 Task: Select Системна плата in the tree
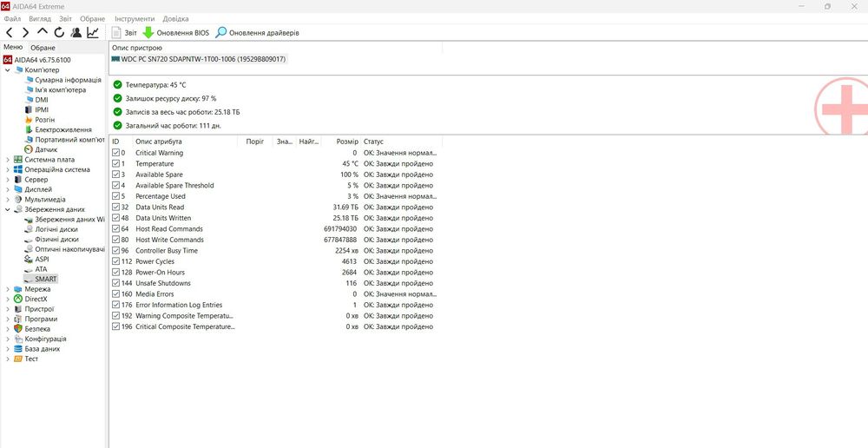[x=44, y=160]
